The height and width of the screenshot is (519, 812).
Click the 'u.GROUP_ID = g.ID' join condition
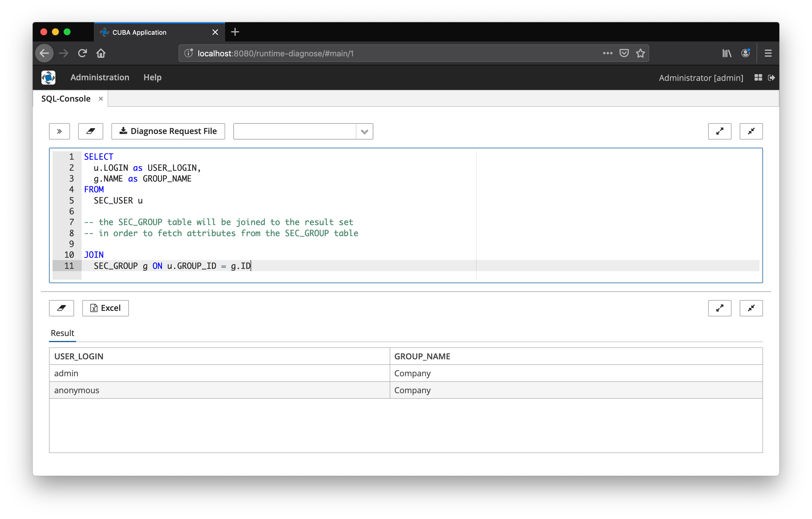coord(209,266)
